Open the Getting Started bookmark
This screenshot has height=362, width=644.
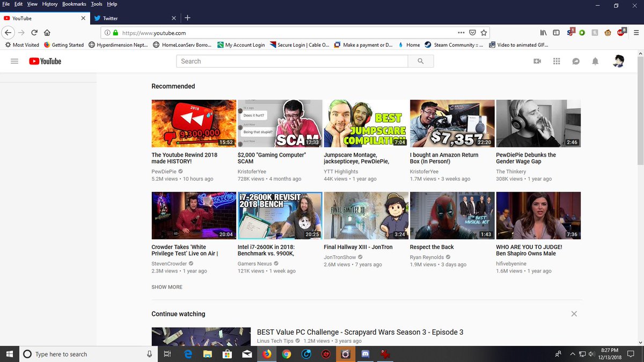64,45
